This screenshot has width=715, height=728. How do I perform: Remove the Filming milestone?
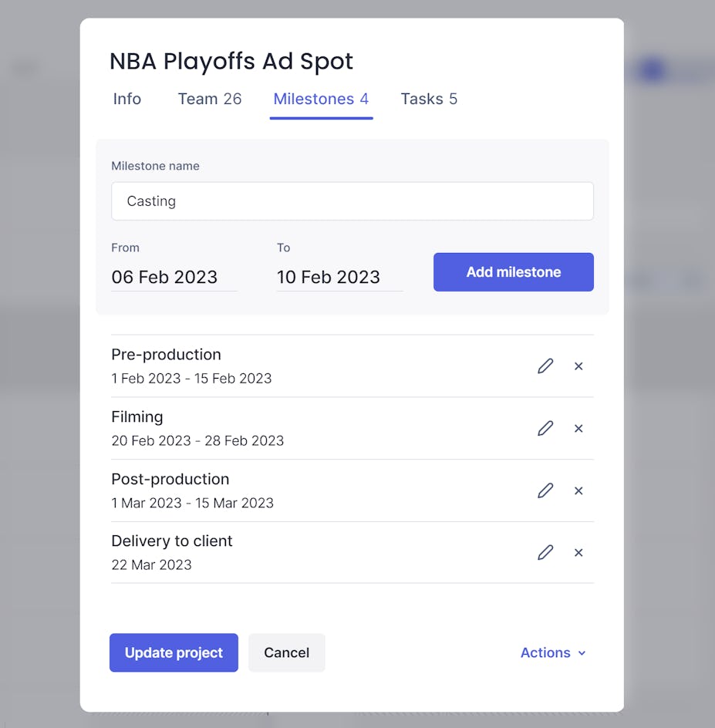click(x=578, y=428)
